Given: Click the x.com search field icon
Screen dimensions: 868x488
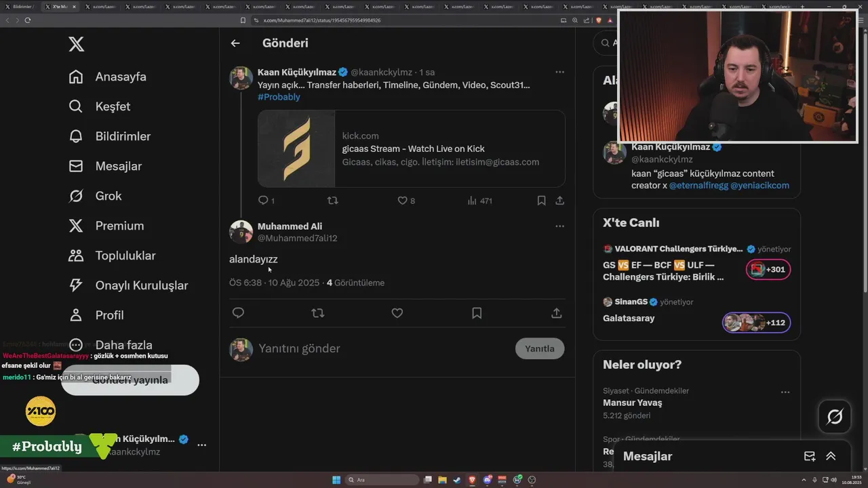Looking at the screenshot, I should click(604, 43).
